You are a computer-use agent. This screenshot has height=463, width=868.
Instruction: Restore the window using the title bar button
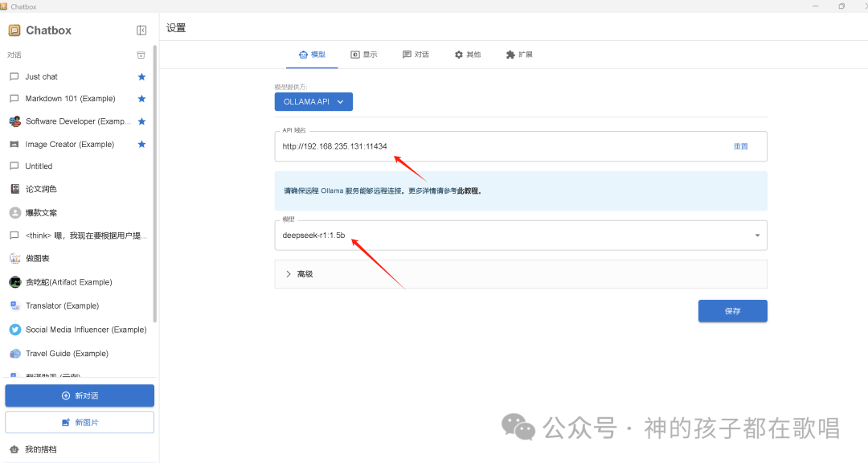click(x=841, y=6)
